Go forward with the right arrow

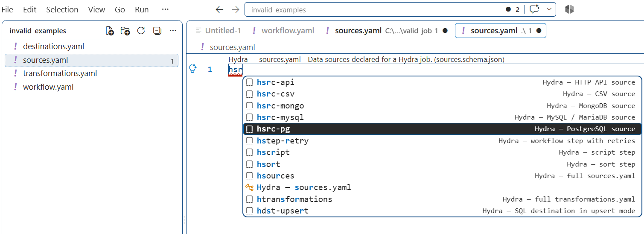point(235,9)
